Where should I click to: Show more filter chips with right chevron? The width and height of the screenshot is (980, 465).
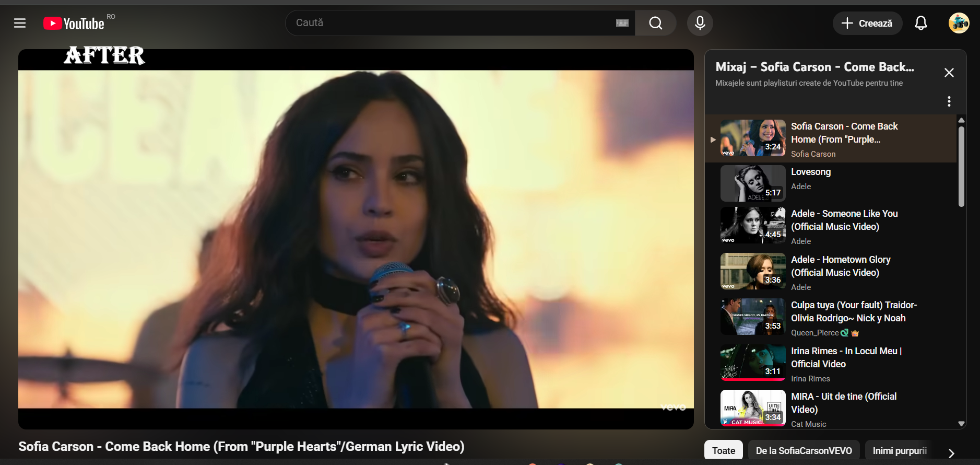pos(951,453)
